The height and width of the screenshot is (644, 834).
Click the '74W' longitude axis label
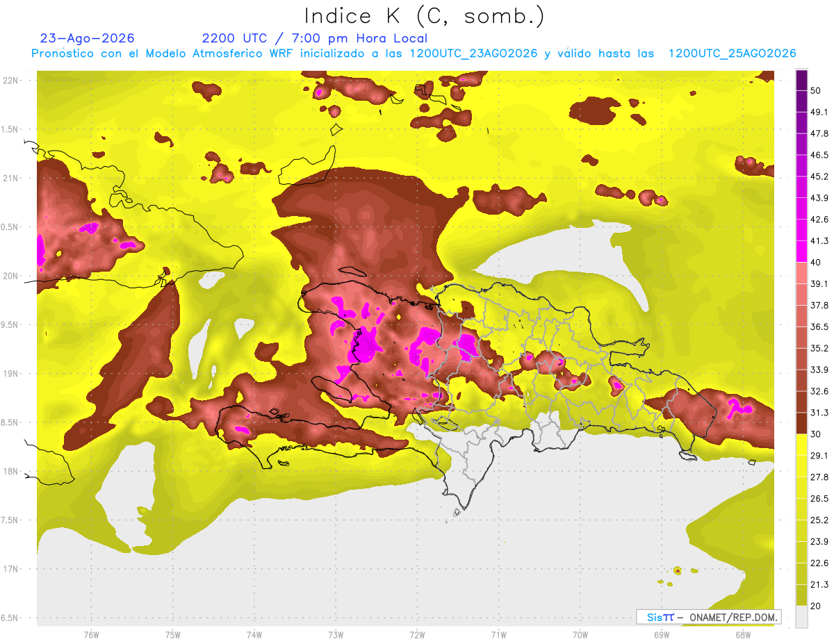click(254, 635)
